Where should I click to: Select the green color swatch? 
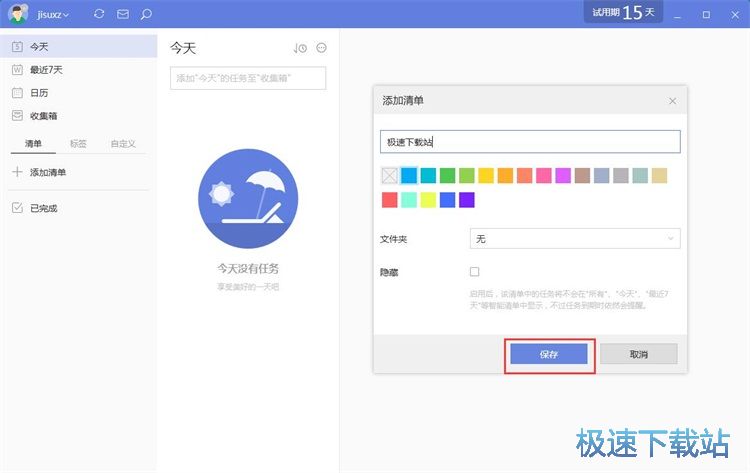pos(447,176)
